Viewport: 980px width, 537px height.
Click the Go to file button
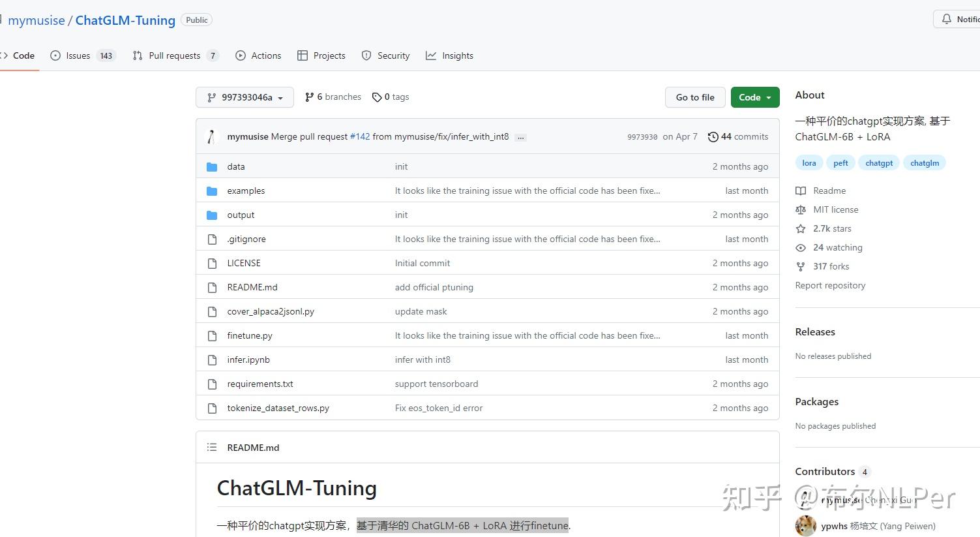coord(694,97)
